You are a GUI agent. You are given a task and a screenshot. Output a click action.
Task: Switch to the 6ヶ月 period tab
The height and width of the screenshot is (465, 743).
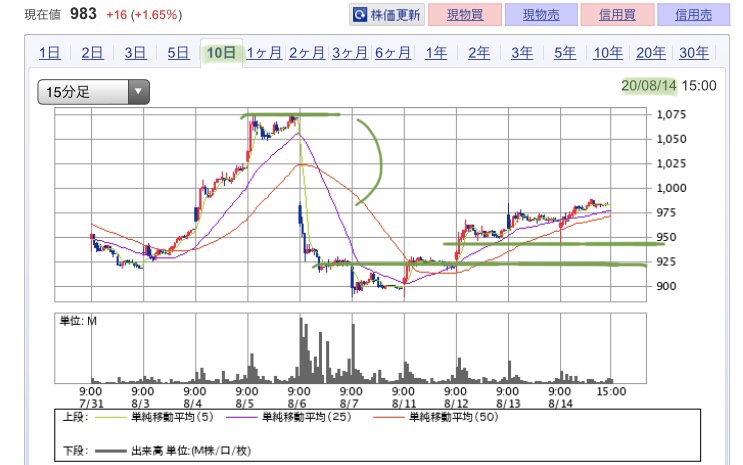click(x=393, y=53)
